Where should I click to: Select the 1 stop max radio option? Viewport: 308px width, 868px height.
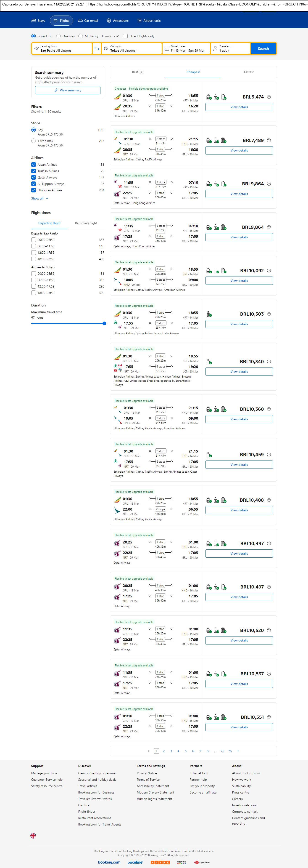click(34, 141)
